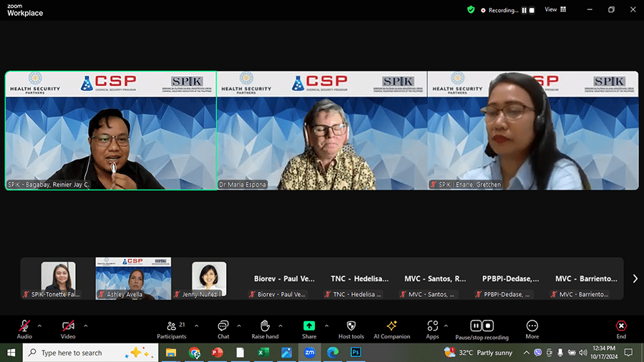Image resolution: width=644 pixels, height=362 pixels.
Task: Expand the arrow beside Participants
Action: pos(196,326)
